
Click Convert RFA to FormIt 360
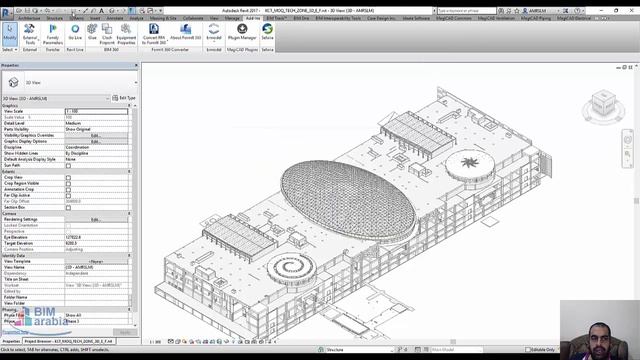coord(154,34)
